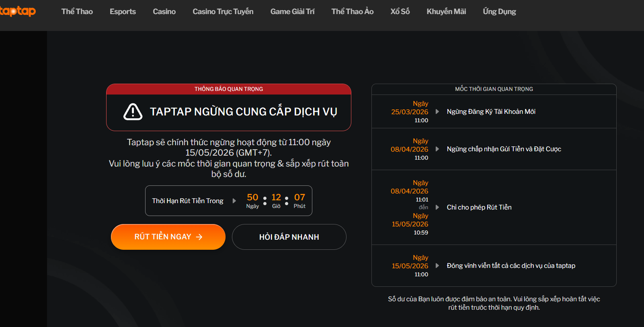Viewport: 644px width, 327px height.
Task: Click the countdown days value 50
Action: [252, 197]
